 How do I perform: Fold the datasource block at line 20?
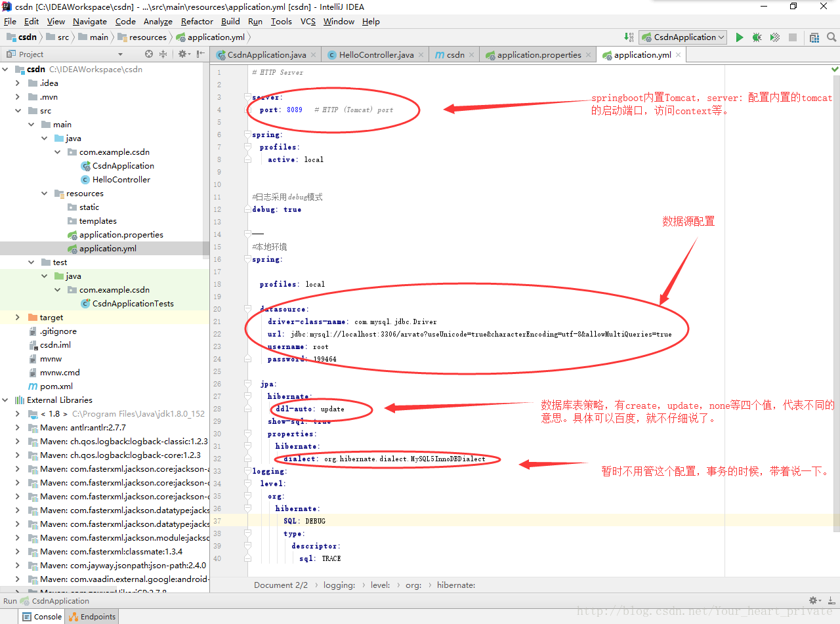[x=248, y=309]
